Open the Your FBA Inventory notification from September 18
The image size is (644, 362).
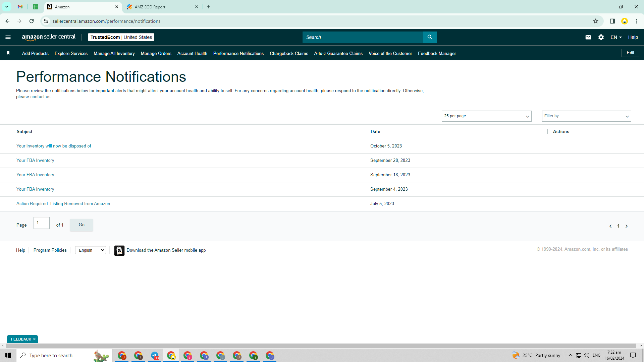(x=35, y=175)
